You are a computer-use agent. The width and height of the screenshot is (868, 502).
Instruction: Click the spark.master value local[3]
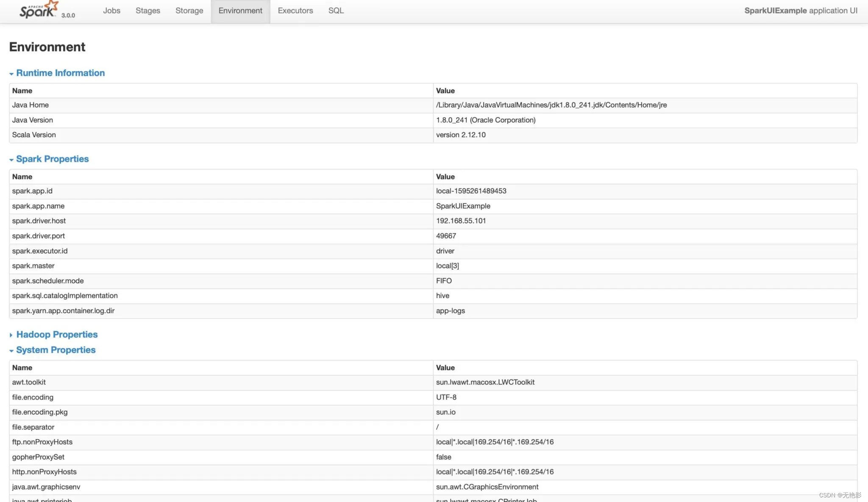click(x=447, y=266)
